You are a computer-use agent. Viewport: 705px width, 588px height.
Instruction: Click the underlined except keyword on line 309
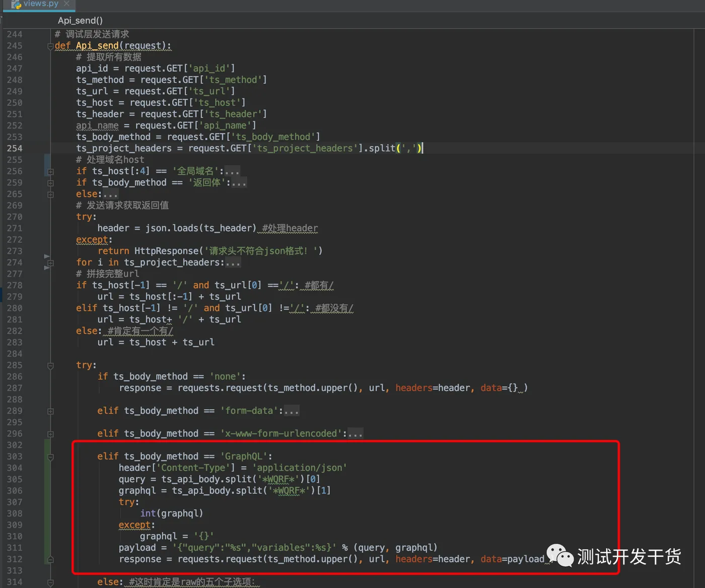pyautogui.click(x=134, y=525)
